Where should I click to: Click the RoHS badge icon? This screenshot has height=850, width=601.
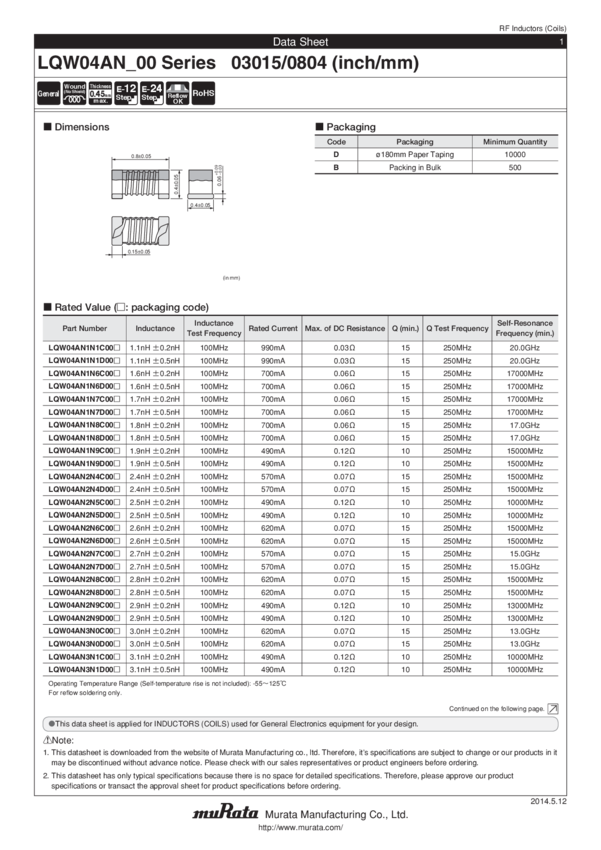[203, 93]
